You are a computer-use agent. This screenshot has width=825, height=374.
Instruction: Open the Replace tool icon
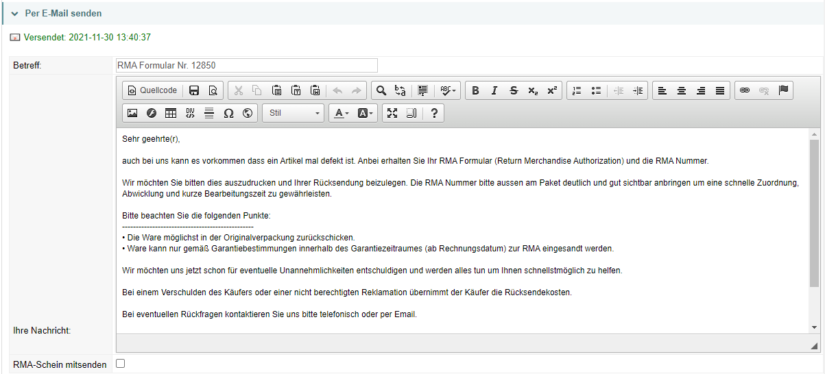click(x=400, y=90)
